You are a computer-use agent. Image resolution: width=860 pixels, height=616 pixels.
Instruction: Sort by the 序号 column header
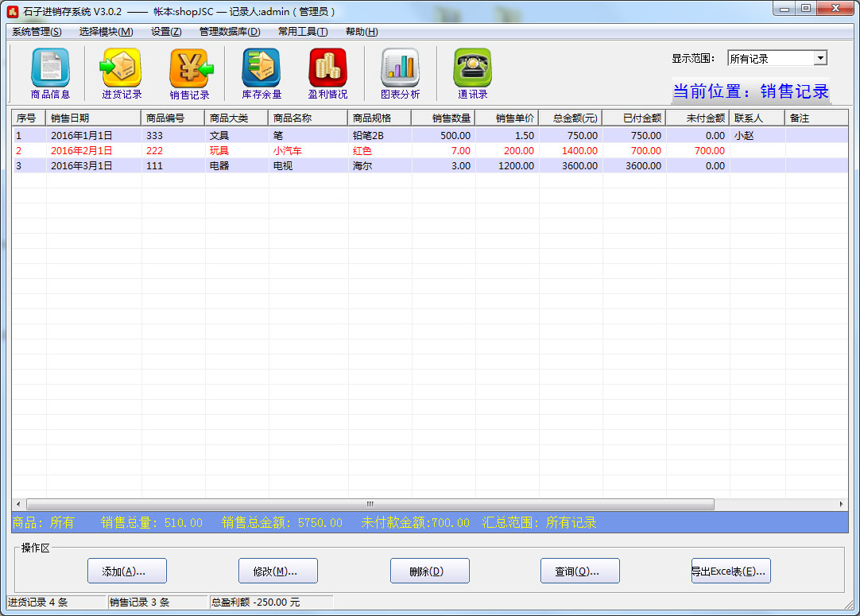click(29, 118)
